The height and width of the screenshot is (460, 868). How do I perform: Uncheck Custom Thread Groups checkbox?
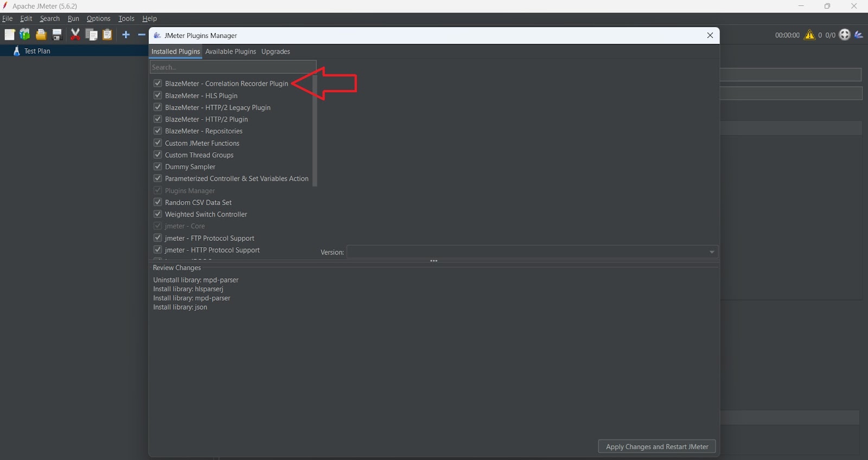coord(158,155)
